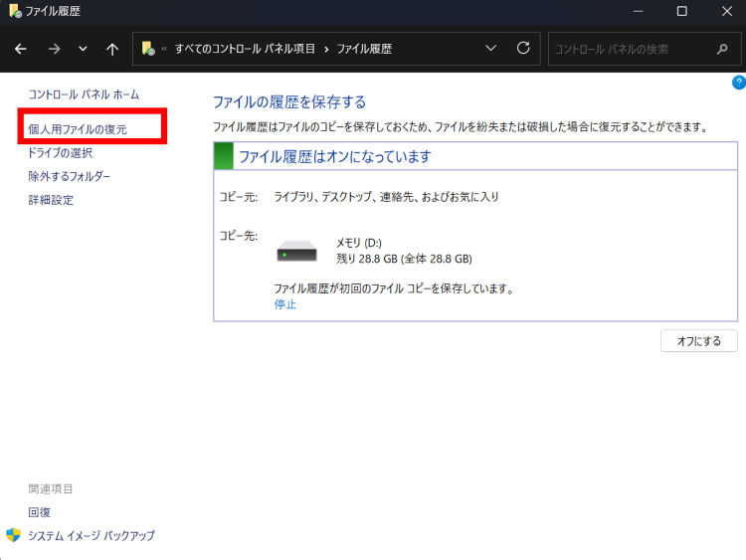Click the オフにする button

tap(698, 341)
